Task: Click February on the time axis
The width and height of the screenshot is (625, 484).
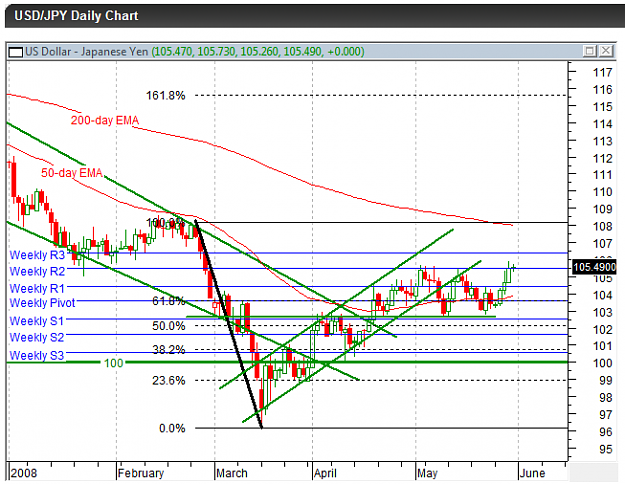Action: [x=141, y=473]
